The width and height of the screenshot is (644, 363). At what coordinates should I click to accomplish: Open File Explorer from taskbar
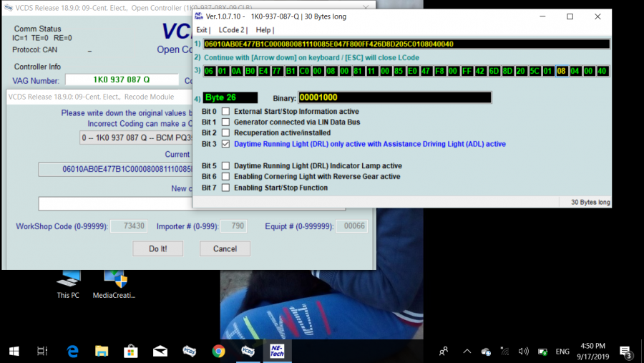(102, 352)
